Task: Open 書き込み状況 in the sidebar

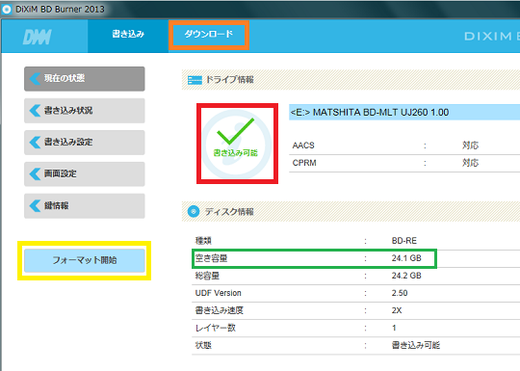Action: [x=84, y=110]
